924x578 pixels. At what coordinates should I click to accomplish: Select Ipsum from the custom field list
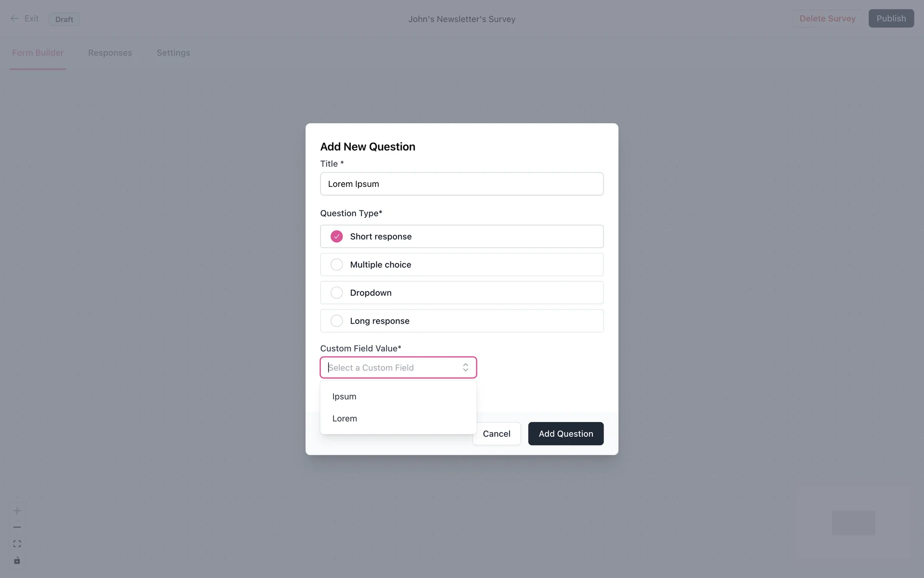pos(345,396)
